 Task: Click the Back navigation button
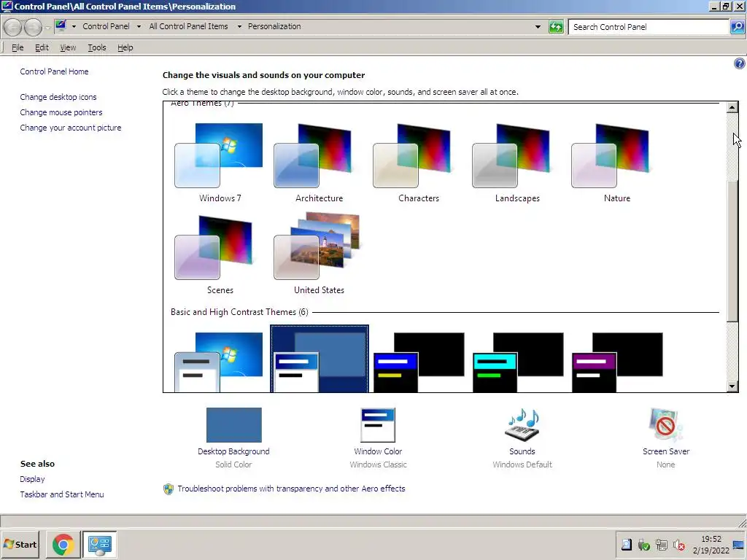click(x=13, y=27)
